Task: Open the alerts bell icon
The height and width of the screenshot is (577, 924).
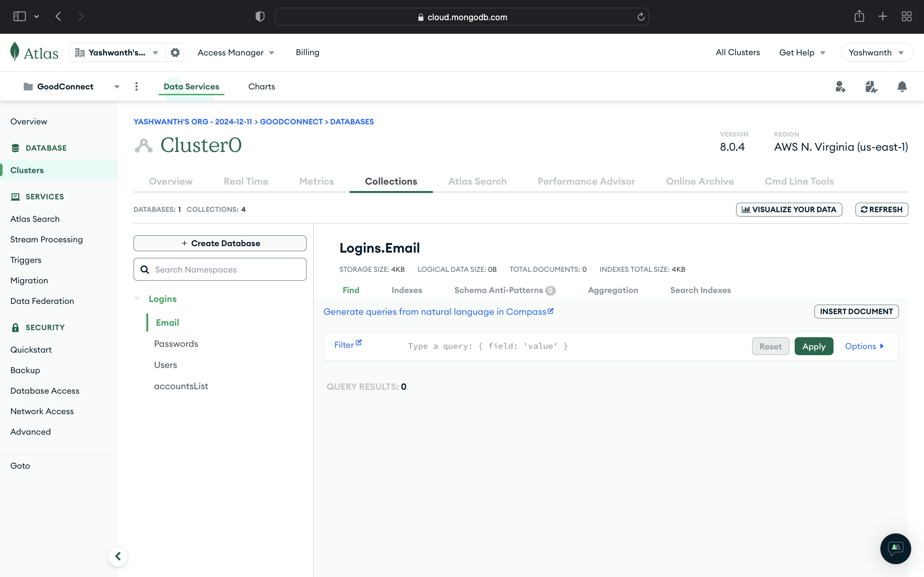Action: pos(902,87)
